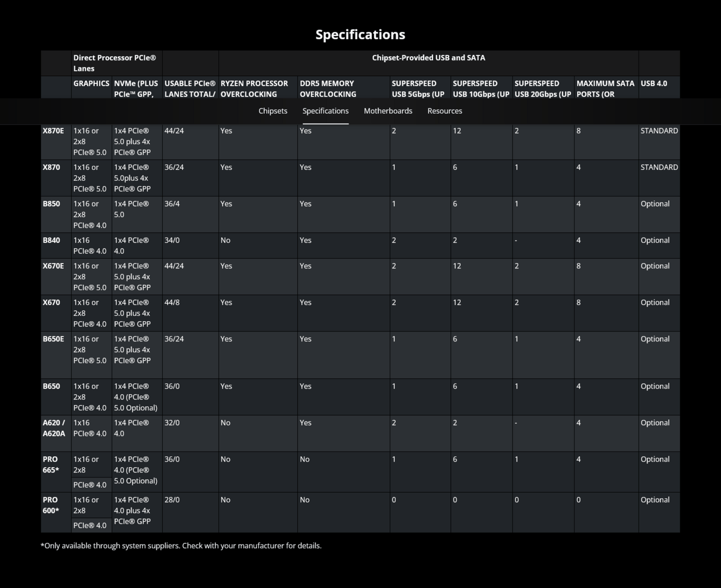Click the USB 4.0 column header
Image resolution: width=721 pixels, height=588 pixels.
click(x=653, y=83)
